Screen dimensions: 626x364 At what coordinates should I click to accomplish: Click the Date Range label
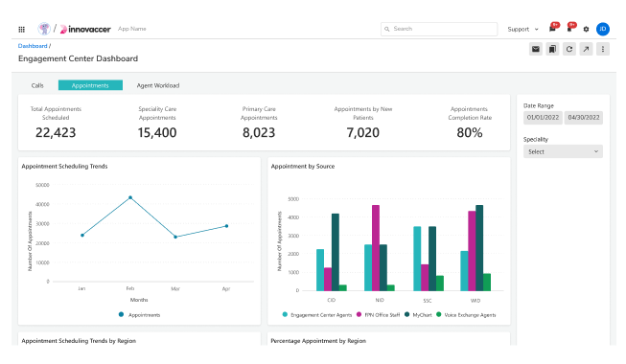click(x=539, y=105)
